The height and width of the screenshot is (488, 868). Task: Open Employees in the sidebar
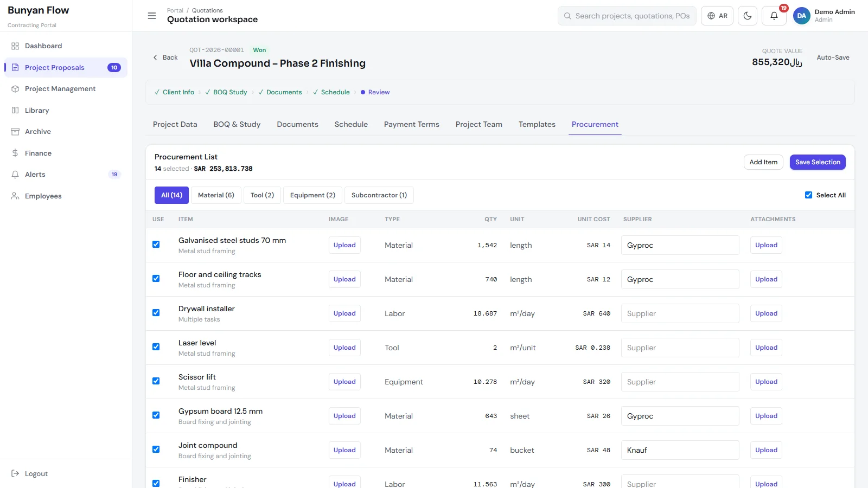66,196
